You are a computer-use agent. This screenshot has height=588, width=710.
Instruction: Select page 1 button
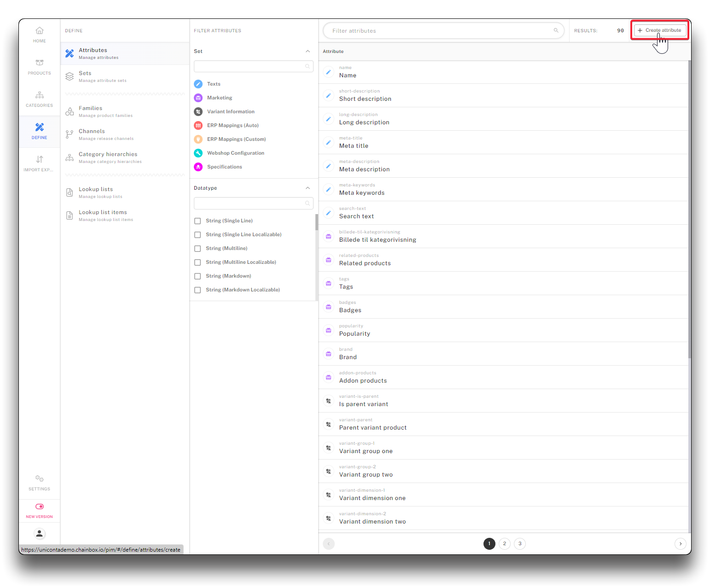click(489, 544)
